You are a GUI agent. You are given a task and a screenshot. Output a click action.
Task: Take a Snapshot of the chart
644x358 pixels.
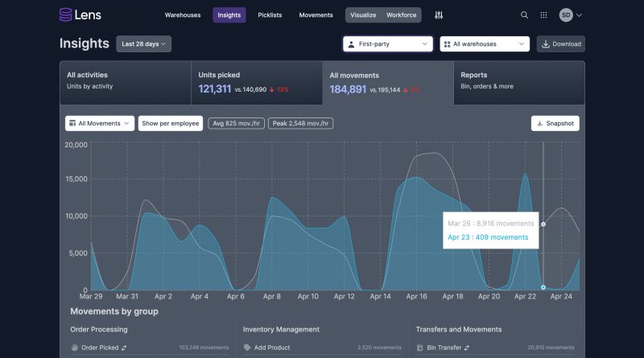555,123
